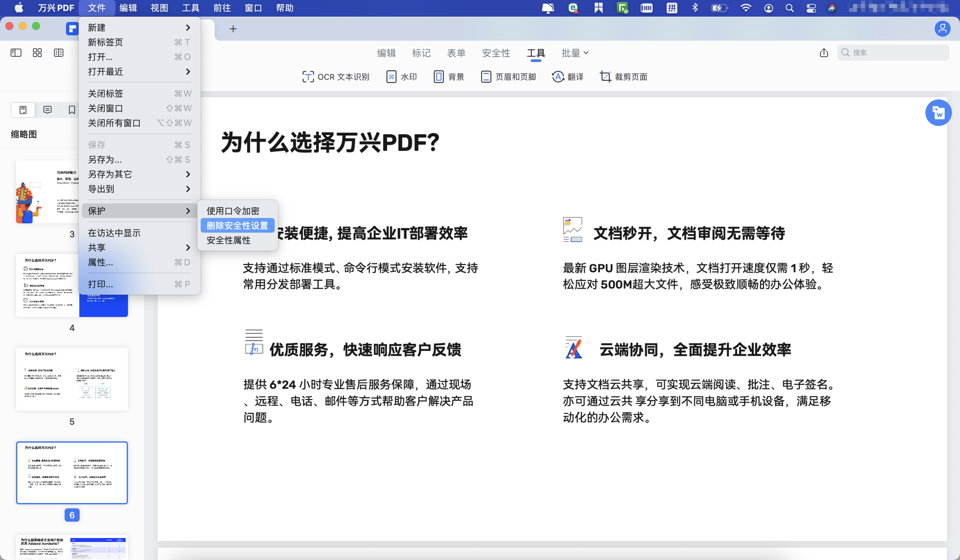
Task: Open the 页眉和页脚 tool
Action: click(508, 77)
